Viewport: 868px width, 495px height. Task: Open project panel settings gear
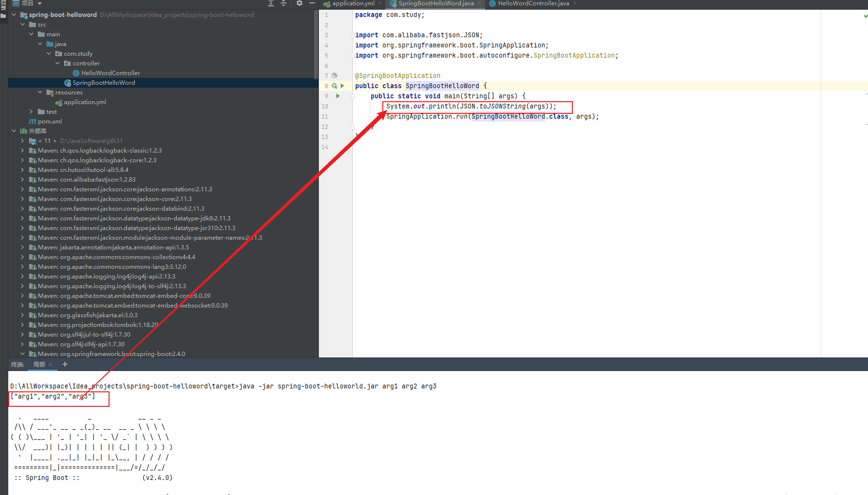(x=300, y=3)
